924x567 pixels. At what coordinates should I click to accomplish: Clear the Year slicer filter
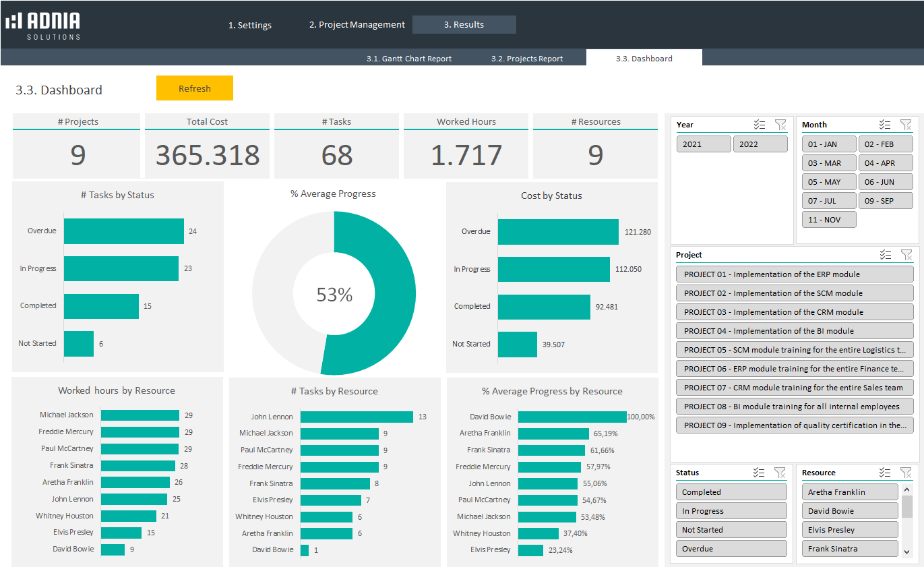click(780, 124)
